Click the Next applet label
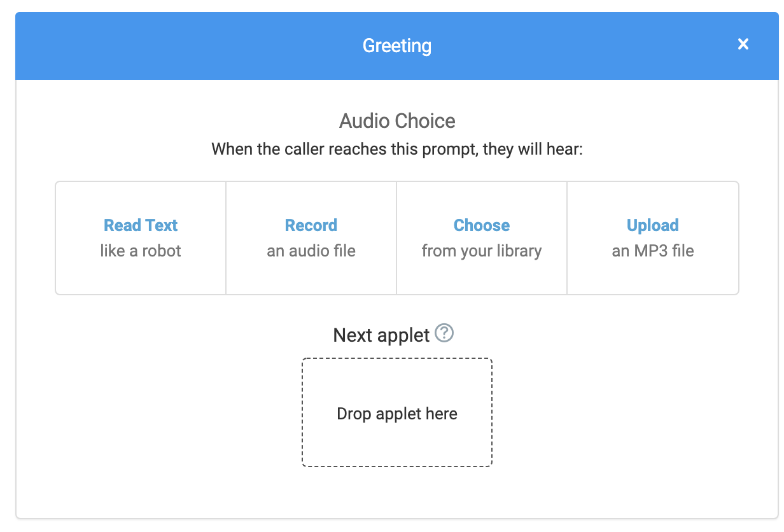Screen dimensions: 784x532 381,335
